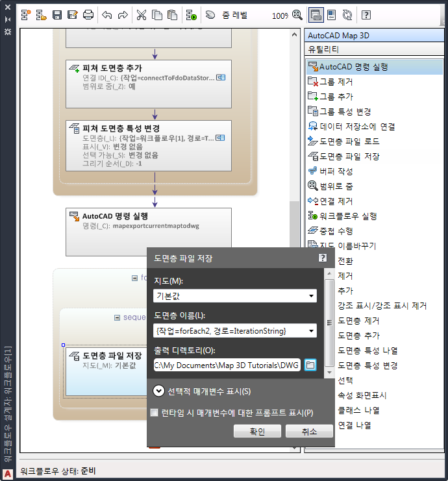Expand 선택적 매개변수 표시(S) section
The image size is (448, 481).
coord(158,391)
